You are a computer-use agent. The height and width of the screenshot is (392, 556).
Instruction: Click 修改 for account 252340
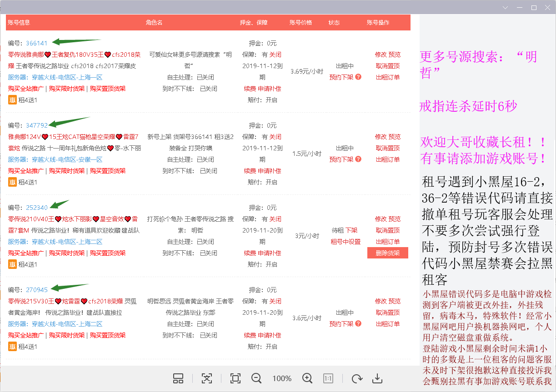381,219
